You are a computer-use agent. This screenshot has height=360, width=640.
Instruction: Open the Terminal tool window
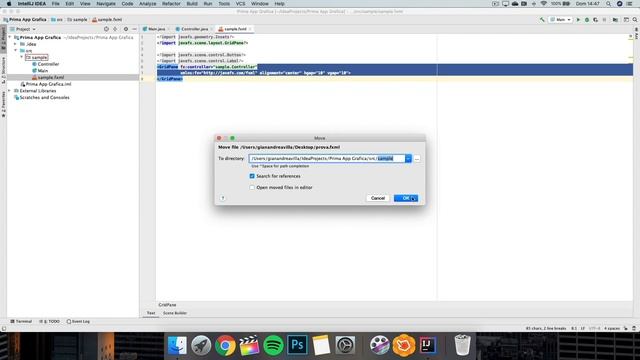[x=21, y=322]
